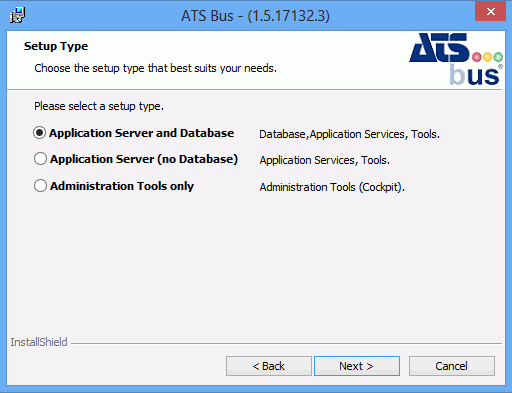Close the ATS Bus installer window

click(x=490, y=11)
